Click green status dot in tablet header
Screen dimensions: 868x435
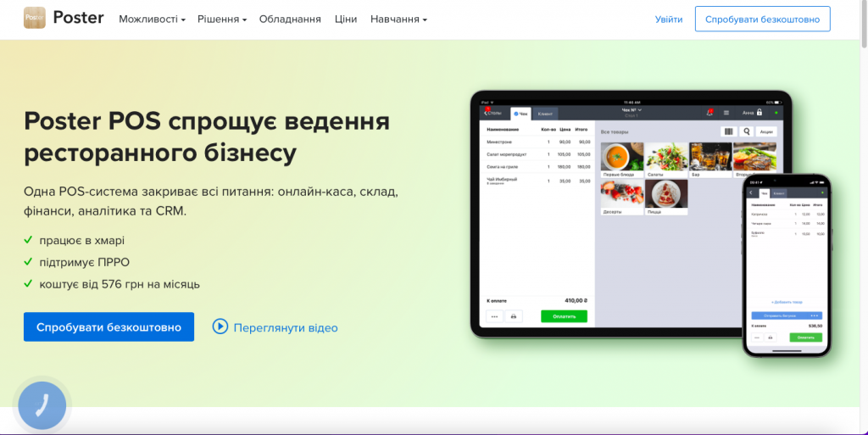776,113
